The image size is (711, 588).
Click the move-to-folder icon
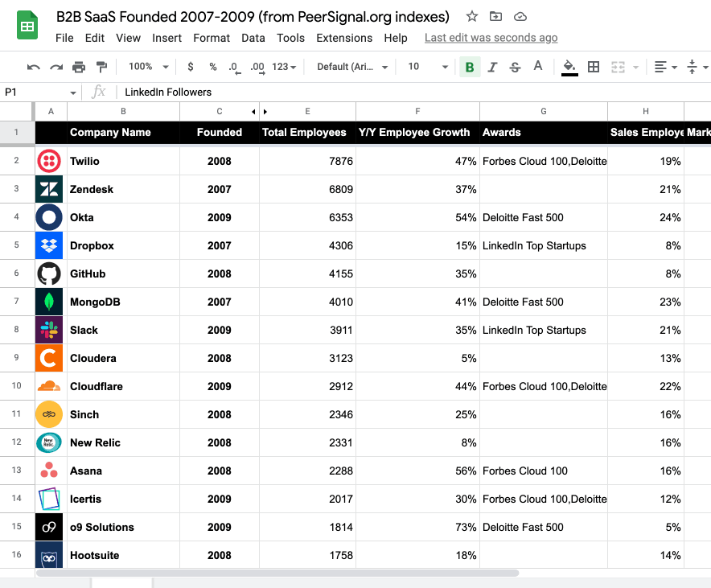(495, 17)
